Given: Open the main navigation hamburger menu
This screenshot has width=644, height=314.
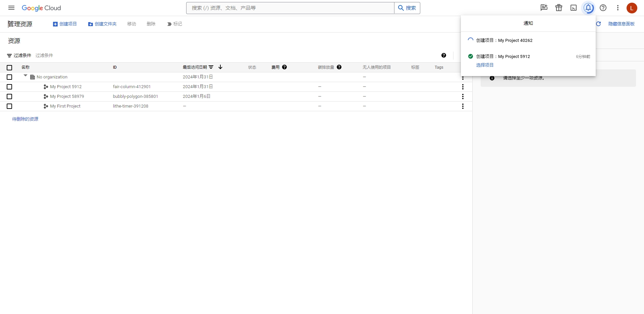Looking at the screenshot, I should pyautogui.click(x=11, y=8).
